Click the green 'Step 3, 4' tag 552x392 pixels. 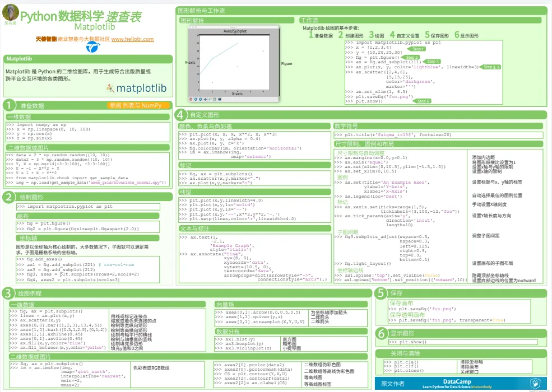click(x=490, y=67)
